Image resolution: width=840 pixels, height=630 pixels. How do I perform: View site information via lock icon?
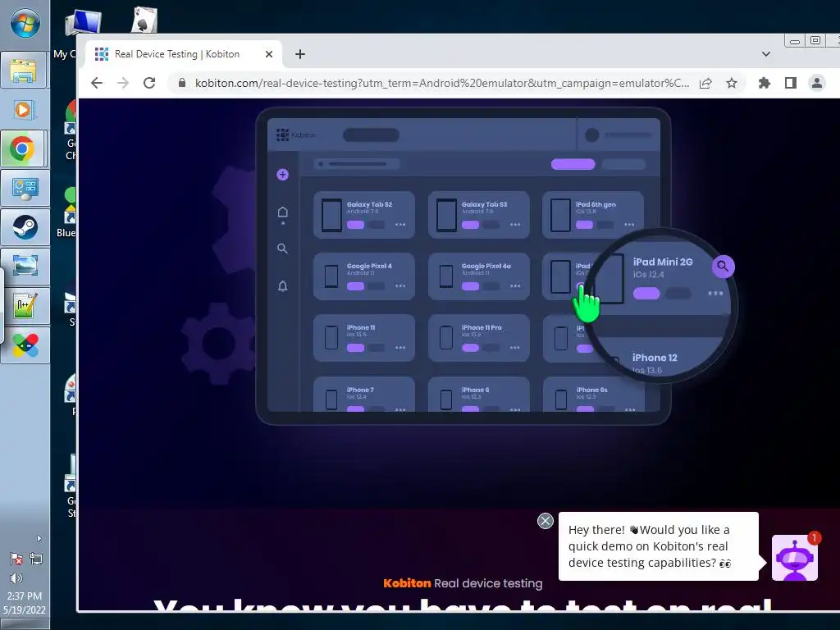[x=182, y=83]
